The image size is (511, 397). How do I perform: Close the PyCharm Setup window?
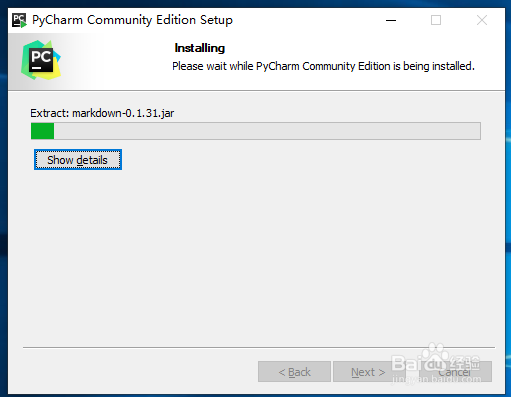click(x=482, y=20)
